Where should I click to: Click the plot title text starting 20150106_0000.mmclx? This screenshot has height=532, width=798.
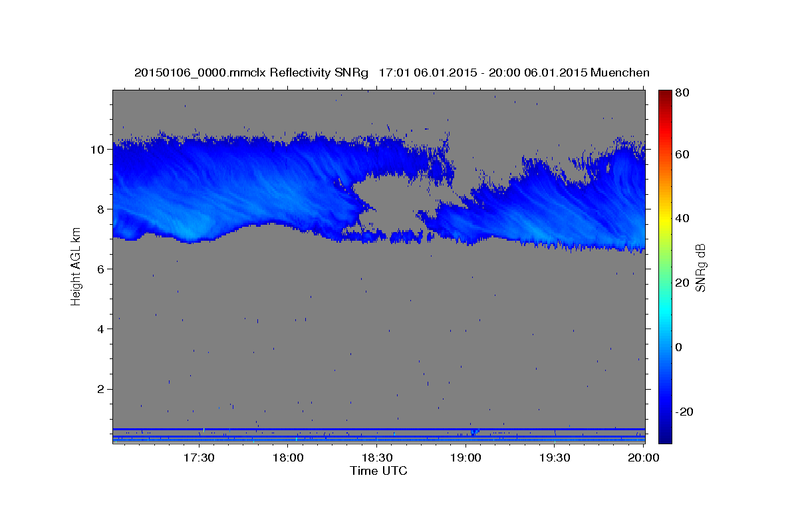pos(392,72)
